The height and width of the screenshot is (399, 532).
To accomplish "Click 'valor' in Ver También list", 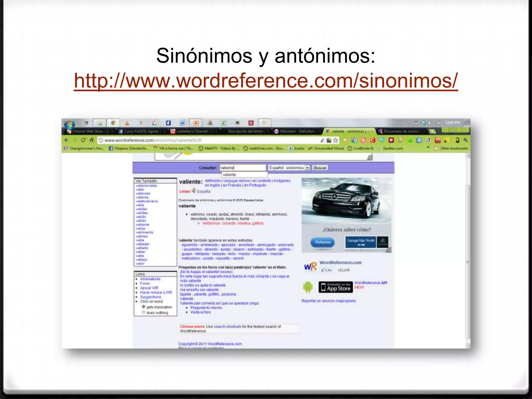I will (x=140, y=263).
